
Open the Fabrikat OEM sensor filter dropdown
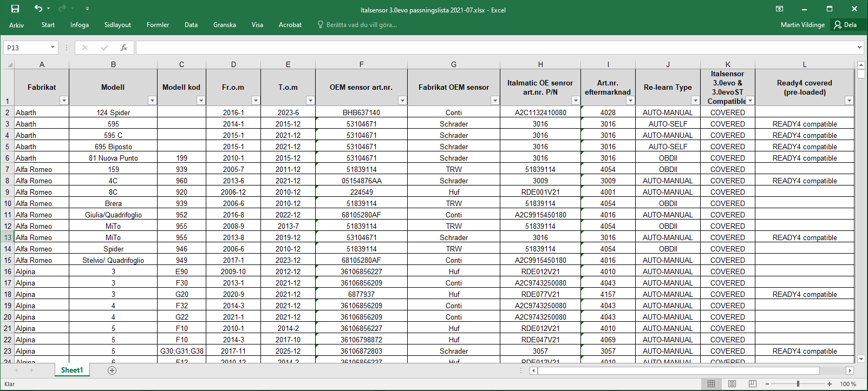pos(495,101)
